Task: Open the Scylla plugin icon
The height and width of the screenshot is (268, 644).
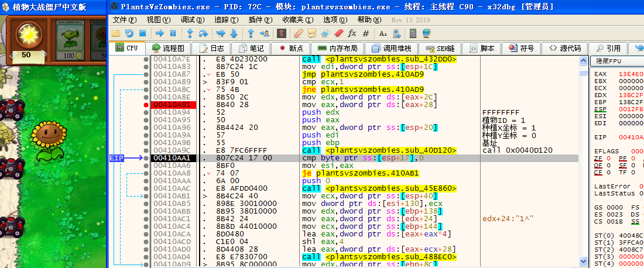Action: point(282,33)
